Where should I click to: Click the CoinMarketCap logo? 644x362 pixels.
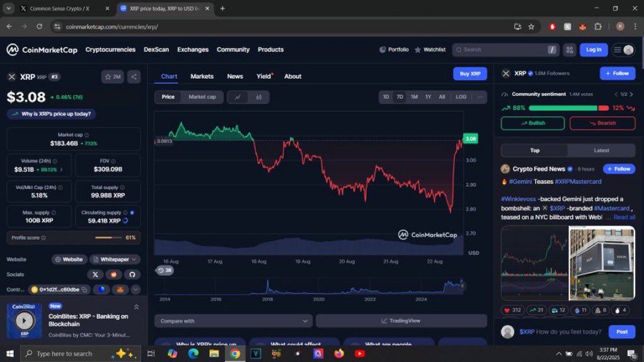(x=42, y=50)
